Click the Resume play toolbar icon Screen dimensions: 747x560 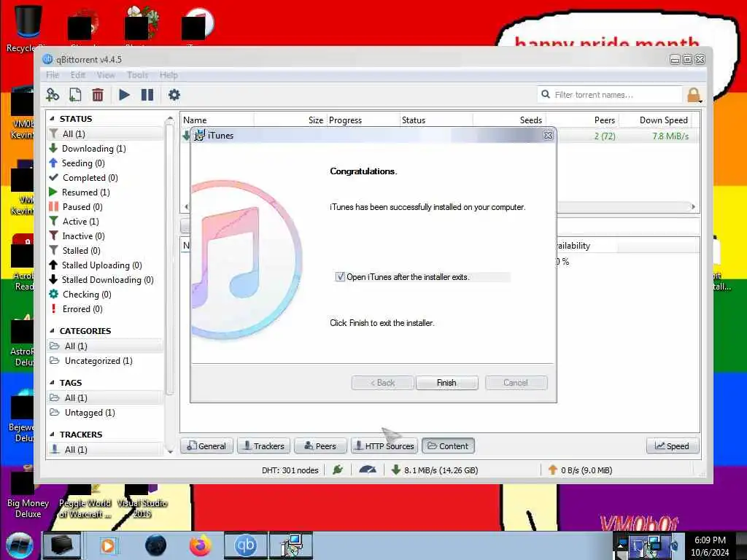click(124, 95)
